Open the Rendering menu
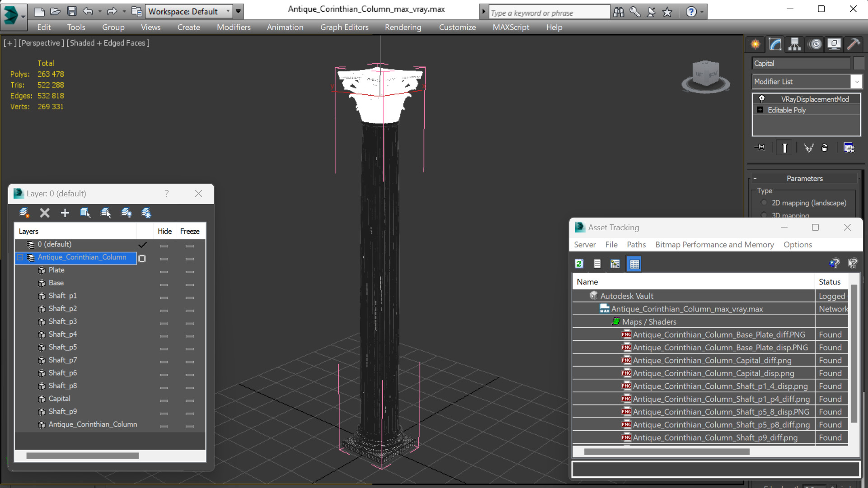 click(403, 27)
